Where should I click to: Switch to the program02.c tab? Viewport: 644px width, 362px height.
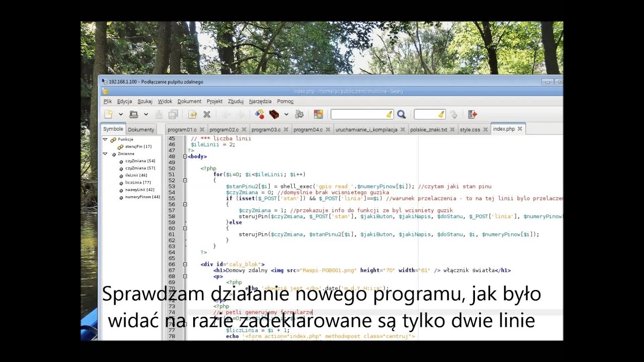click(224, 130)
